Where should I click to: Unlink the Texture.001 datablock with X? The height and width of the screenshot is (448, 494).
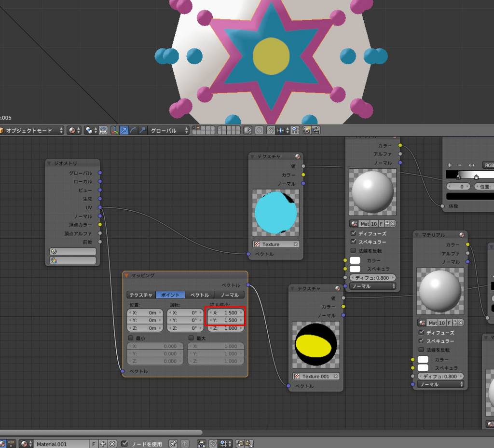tap(336, 376)
